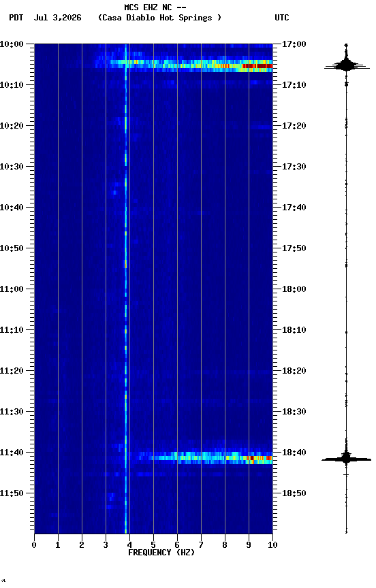Click the seismogram burst near 18:41 UTC
This screenshot has height=588, width=376.
[346, 458]
